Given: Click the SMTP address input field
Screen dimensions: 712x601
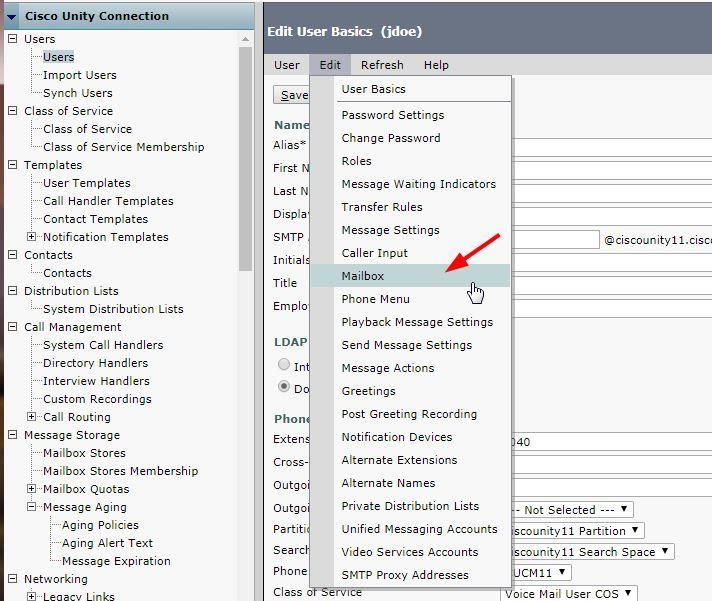Looking at the screenshot, I should pyautogui.click(x=555, y=240).
